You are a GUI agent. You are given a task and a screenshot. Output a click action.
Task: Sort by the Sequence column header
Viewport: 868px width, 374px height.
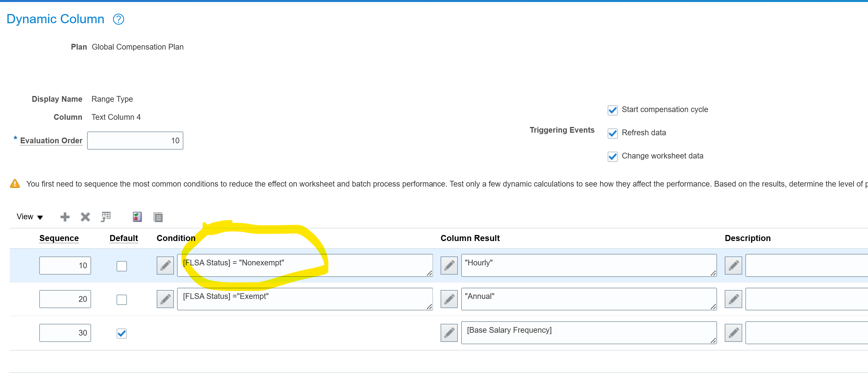pyautogui.click(x=59, y=238)
